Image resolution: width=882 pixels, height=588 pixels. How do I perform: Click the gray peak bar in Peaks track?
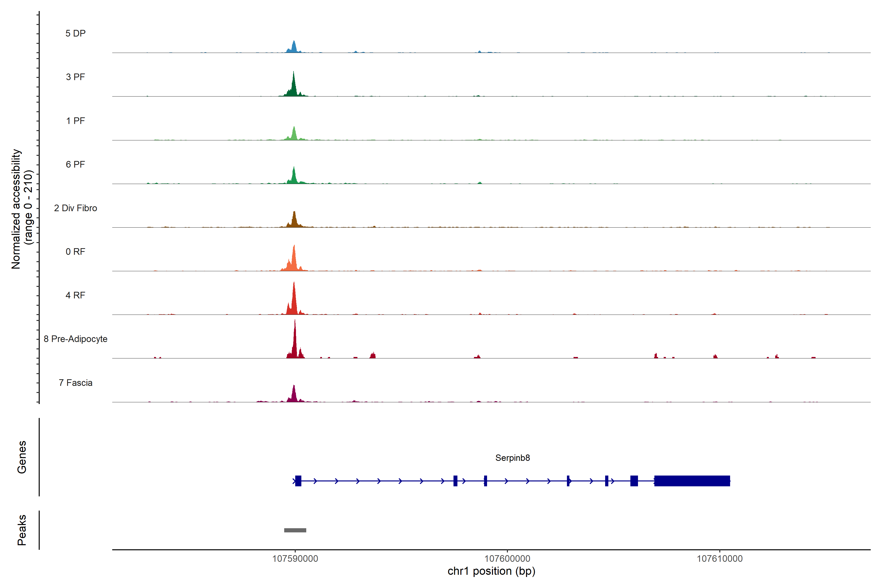point(295,530)
